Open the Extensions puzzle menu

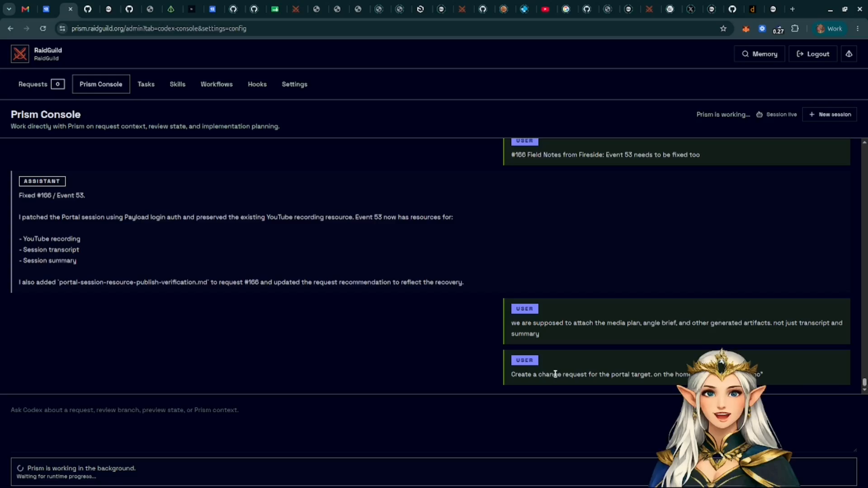(x=795, y=28)
